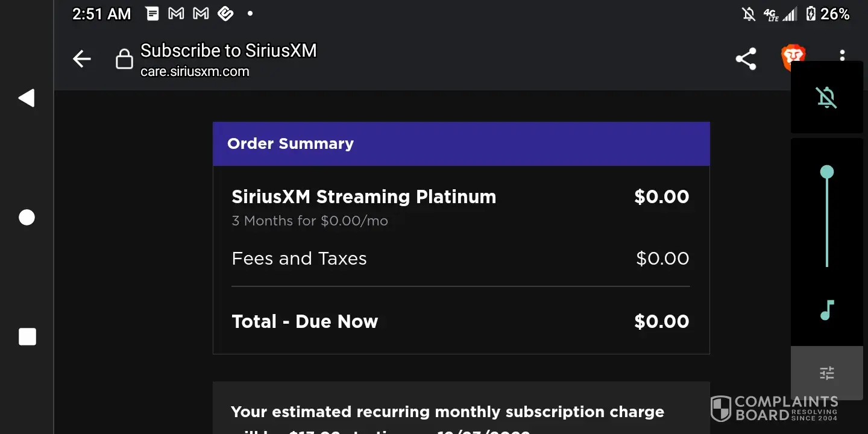Image resolution: width=868 pixels, height=434 pixels.
Task: Tap the media music note icon
Action: coord(827,310)
